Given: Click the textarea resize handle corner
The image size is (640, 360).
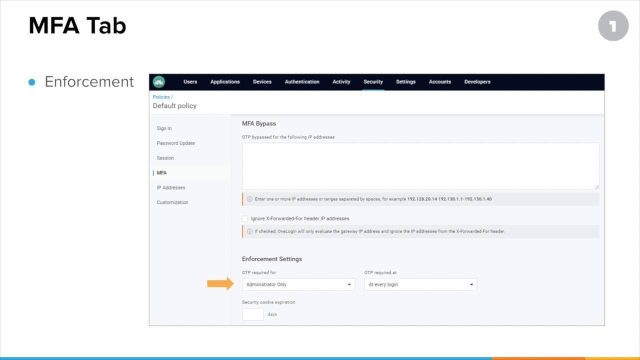Looking at the screenshot, I should coord(597,187).
